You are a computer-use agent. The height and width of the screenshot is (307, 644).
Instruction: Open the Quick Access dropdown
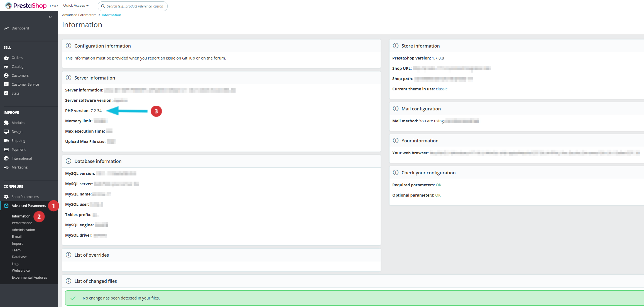pyautogui.click(x=76, y=6)
